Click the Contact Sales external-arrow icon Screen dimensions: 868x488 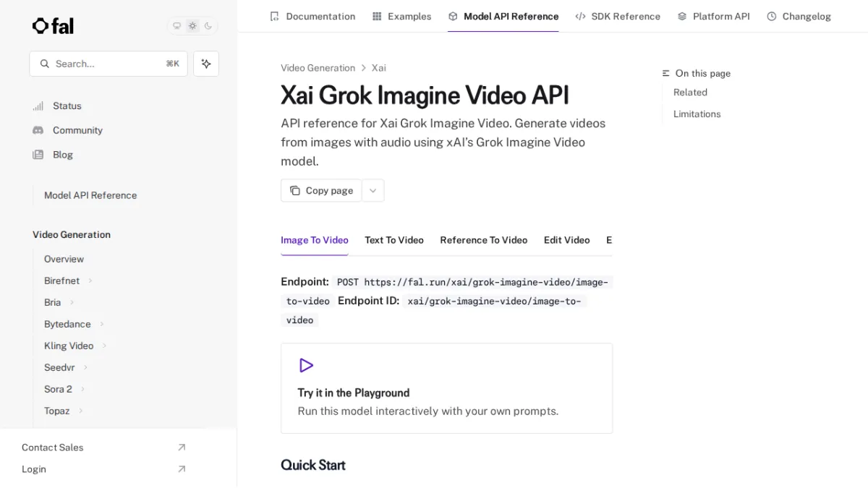pyautogui.click(x=182, y=448)
